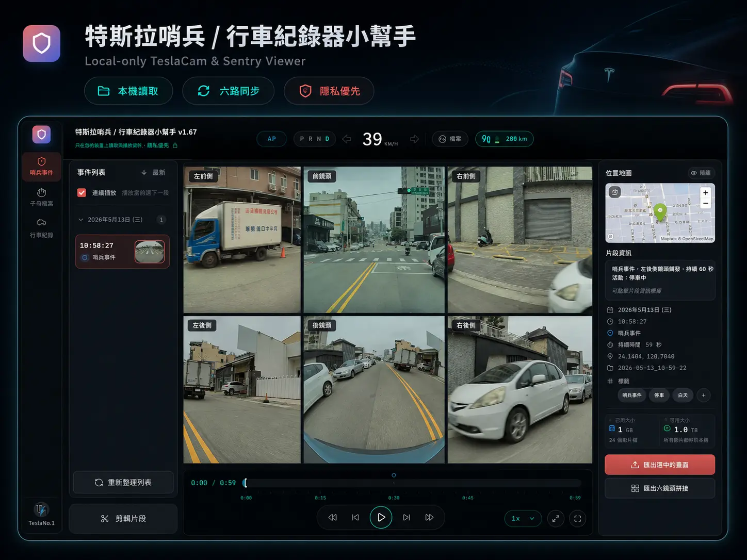
Task: Select the 右前側 camera view
Action: tap(520, 240)
